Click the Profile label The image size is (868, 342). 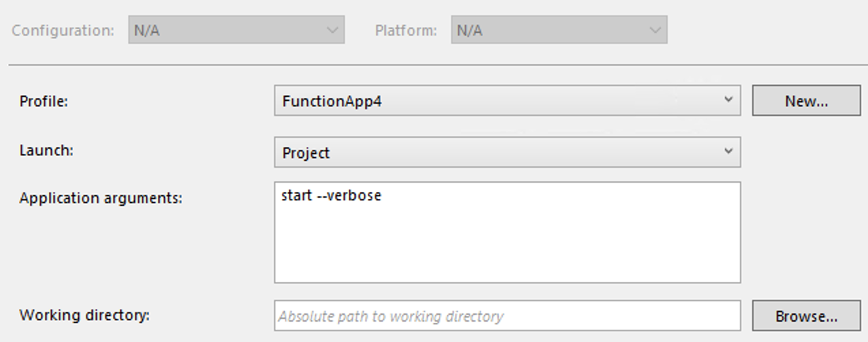coord(44,102)
